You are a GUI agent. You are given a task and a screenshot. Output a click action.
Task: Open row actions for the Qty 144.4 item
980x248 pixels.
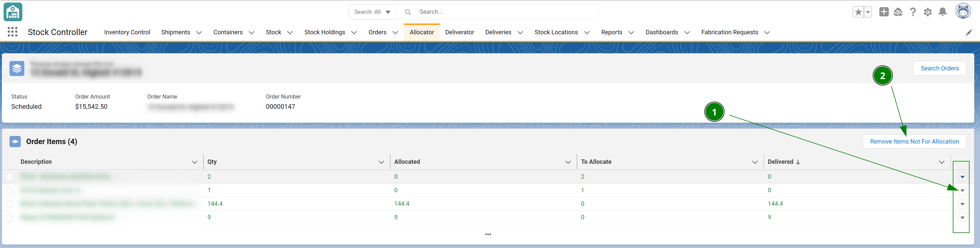coord(962,204)
